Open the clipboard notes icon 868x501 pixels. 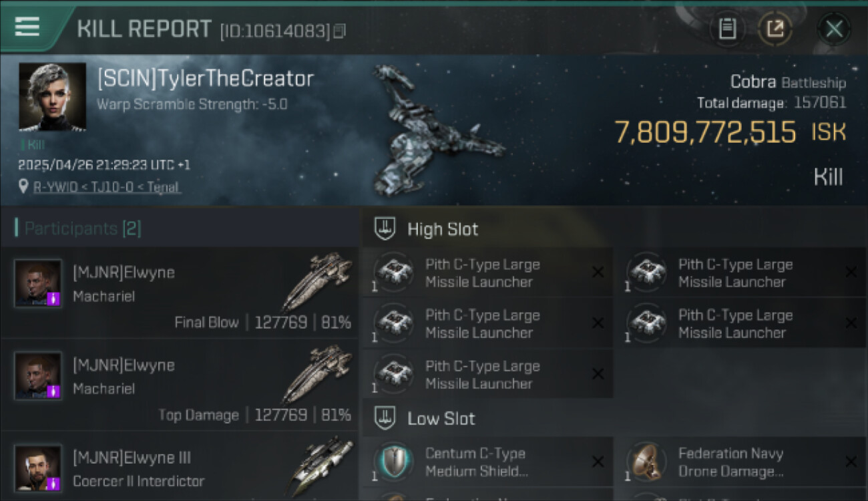click(x=727, y=29)
